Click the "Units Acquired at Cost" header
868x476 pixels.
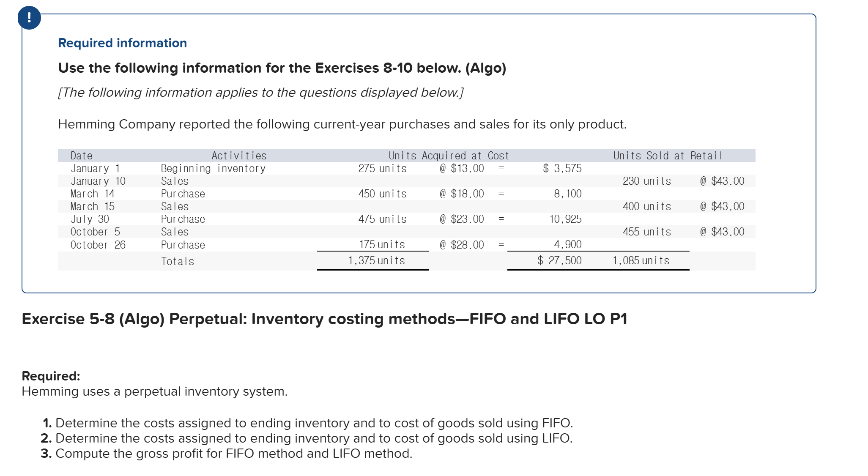[x=448, y=156]
